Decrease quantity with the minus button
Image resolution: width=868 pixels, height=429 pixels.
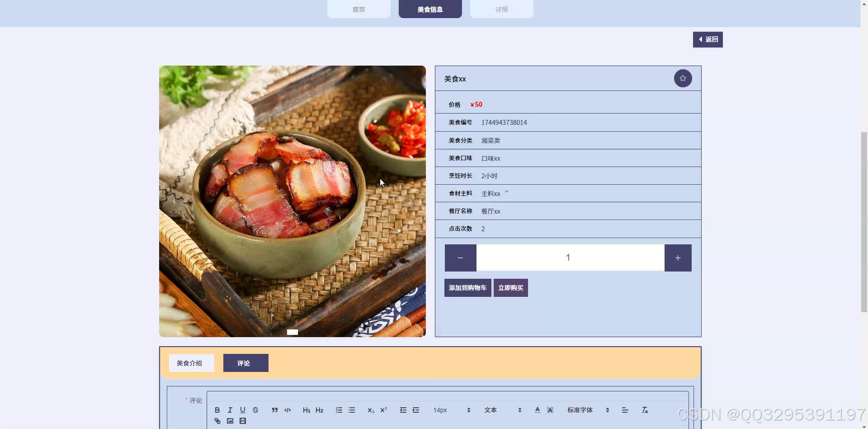coord(460,258)
